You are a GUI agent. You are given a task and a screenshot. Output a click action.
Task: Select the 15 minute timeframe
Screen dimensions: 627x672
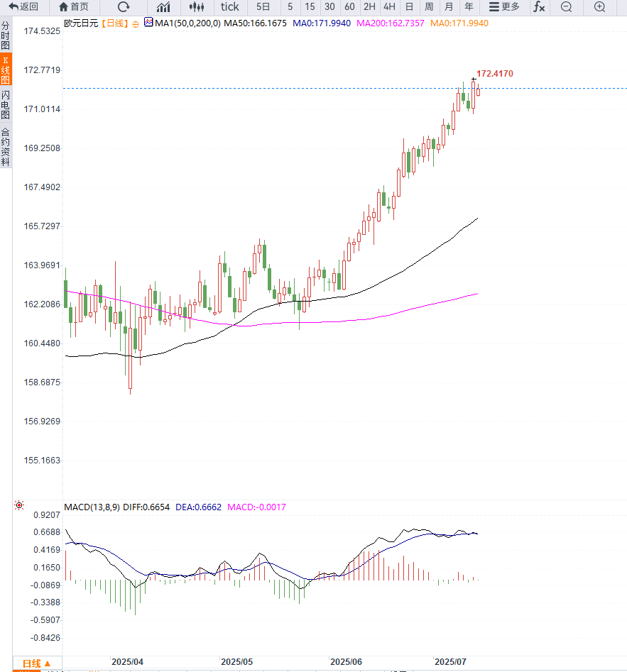tap(310, 7)
